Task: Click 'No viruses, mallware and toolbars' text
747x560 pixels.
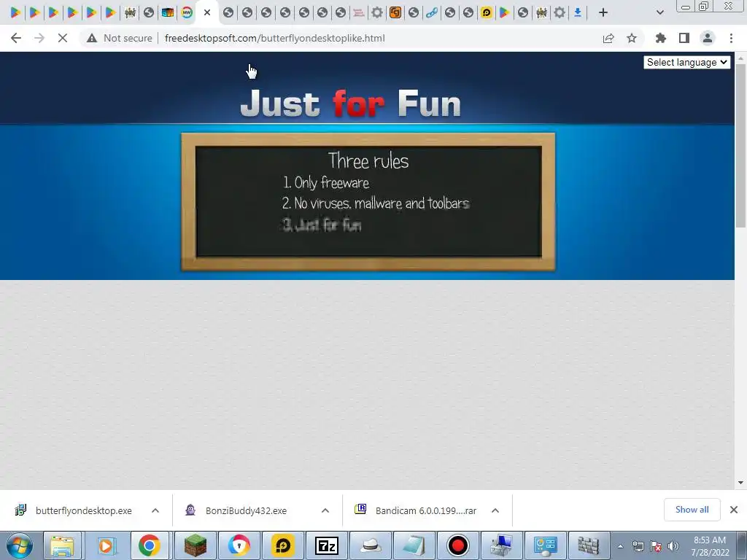Action: (376, 203)
